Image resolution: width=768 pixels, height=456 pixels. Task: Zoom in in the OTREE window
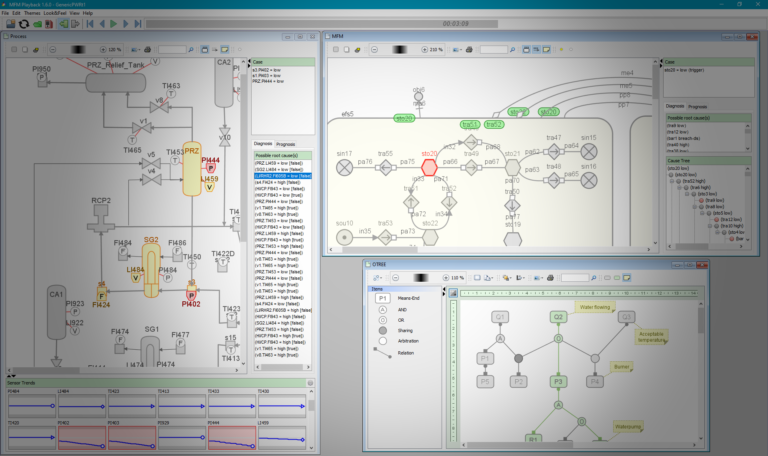pyautogui.click(x=446, y=278)
